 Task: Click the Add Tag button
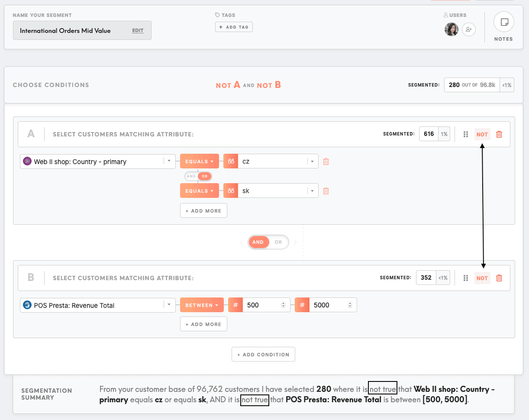tap(234, 27)
